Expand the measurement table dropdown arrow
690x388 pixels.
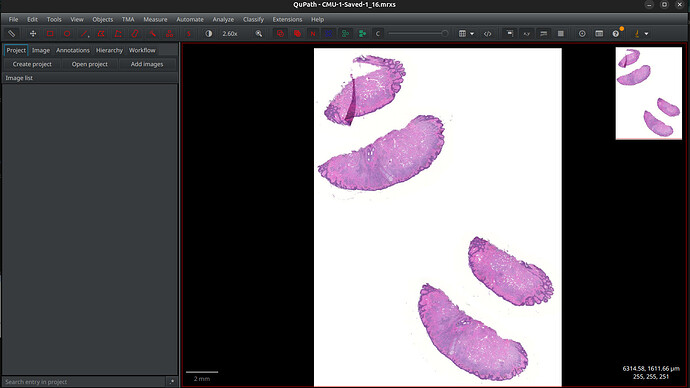[x=472, y=34]
